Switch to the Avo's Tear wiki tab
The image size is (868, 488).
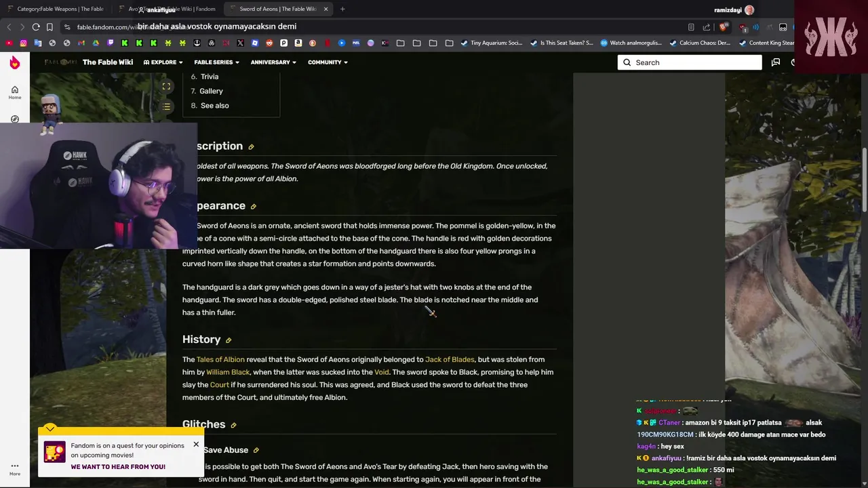168,9
